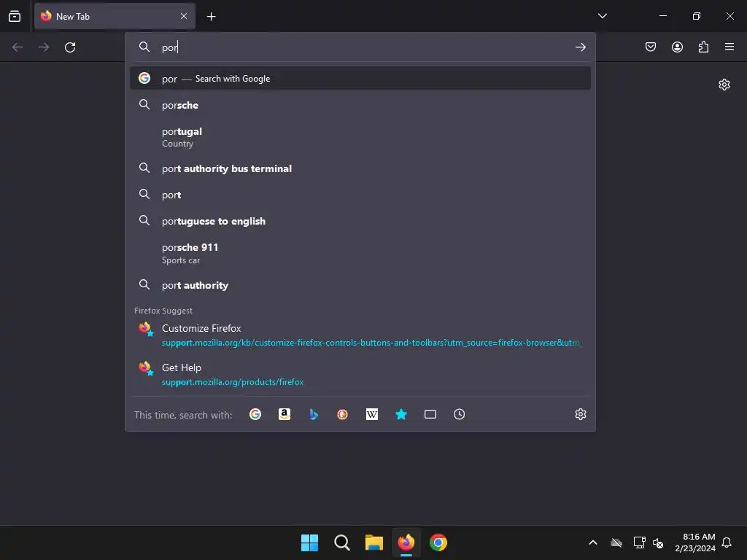Open the Firefox View button

click(x=15, y=16)
